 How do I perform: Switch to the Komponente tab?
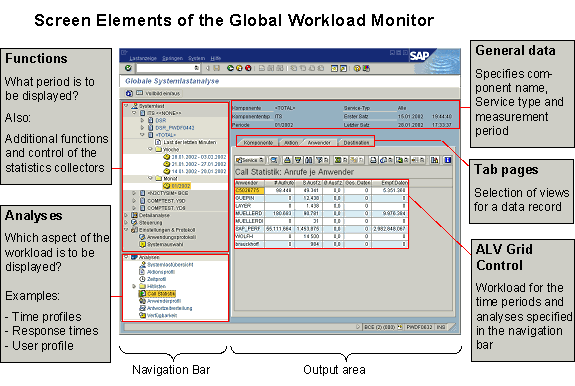pyautogui.click(x=258, y=143)
